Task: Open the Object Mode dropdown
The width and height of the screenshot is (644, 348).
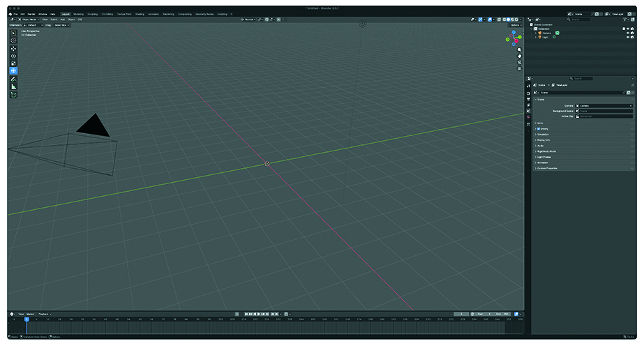Action: point(29,20)
